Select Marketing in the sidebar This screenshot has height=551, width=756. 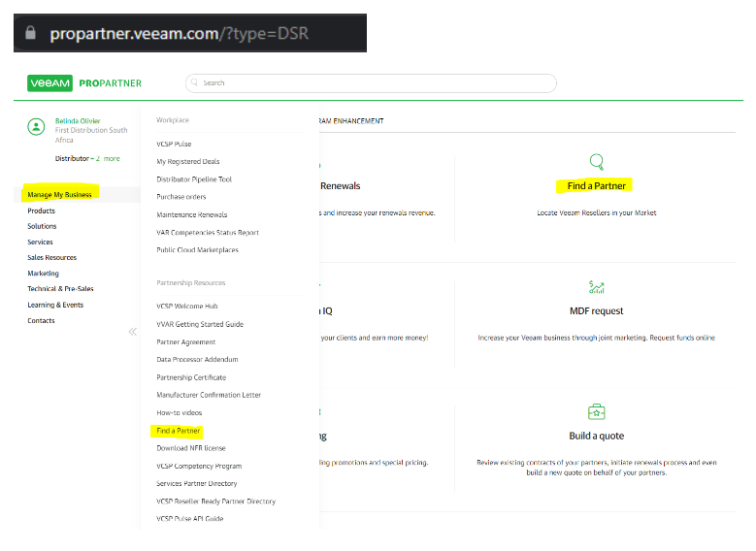click(x=43, y=274)
